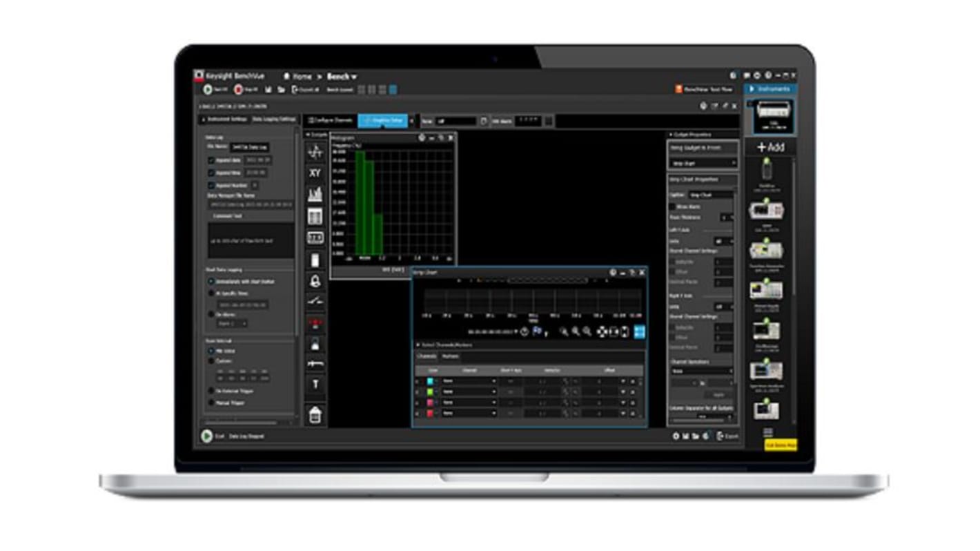Change the first channel's color swatch
Viewport: 980px width, 551px height.
[x=429, y=381]
